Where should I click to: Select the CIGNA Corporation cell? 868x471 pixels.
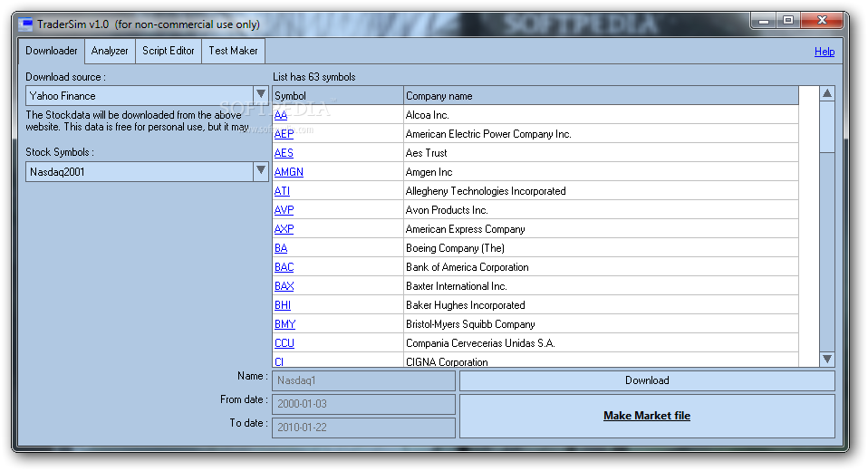coord(602,360)
